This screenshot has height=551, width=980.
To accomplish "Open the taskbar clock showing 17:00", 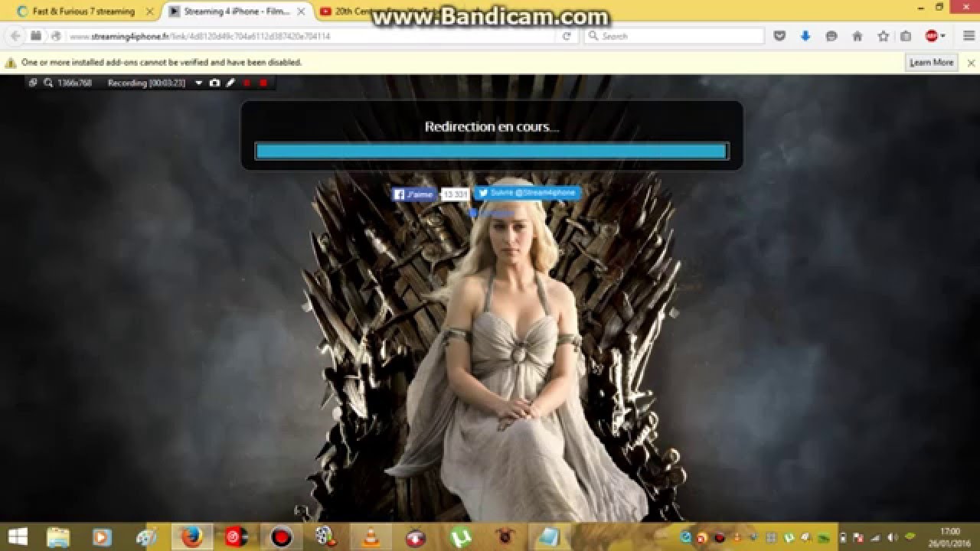I will coord(949,537).
